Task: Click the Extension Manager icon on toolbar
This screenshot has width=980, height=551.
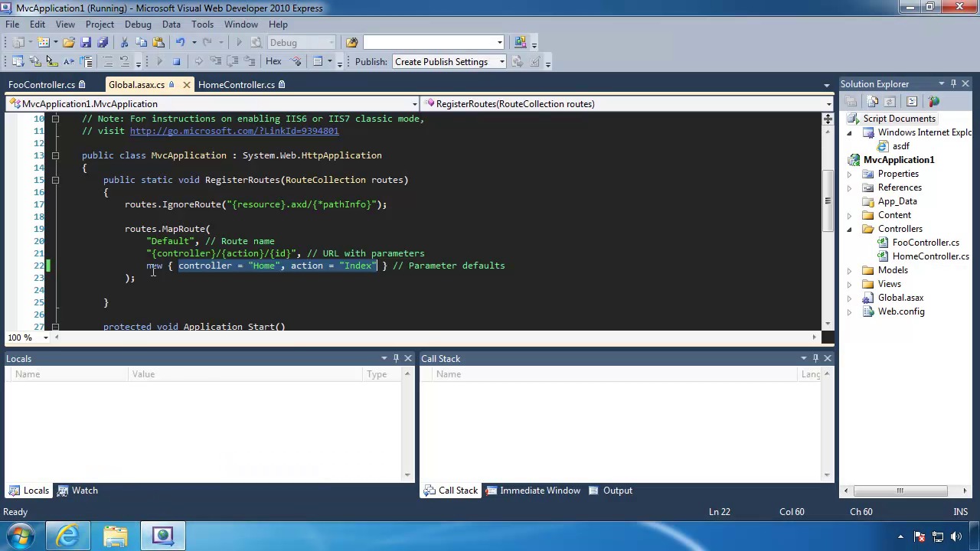Action: coord(521,42)
